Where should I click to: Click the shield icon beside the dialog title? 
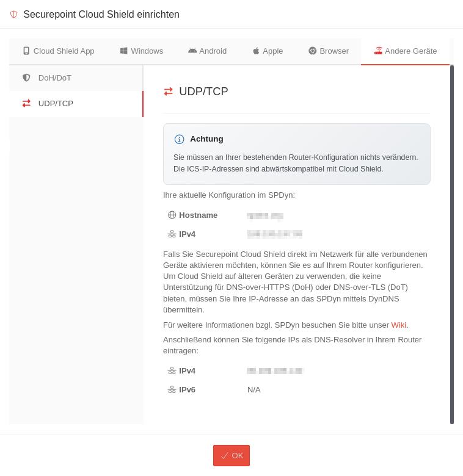pyautogui.click(x=13, y=14)
